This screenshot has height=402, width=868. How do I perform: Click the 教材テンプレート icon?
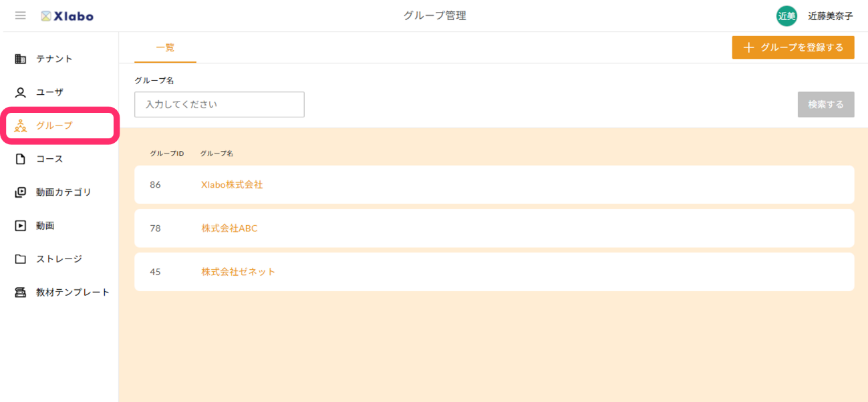click(x=21, y=292)
